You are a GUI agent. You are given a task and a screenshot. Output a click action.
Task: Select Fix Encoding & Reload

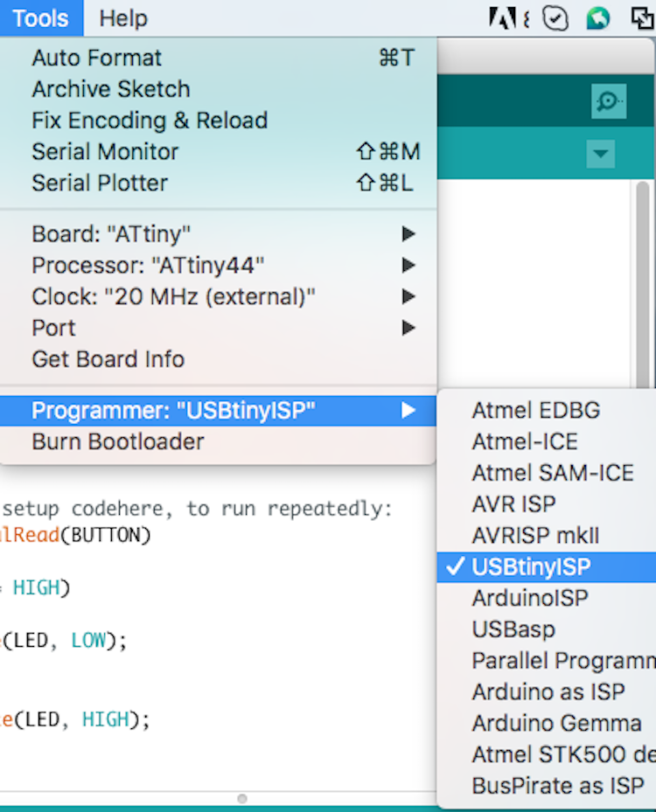click(x=218, y=120)
